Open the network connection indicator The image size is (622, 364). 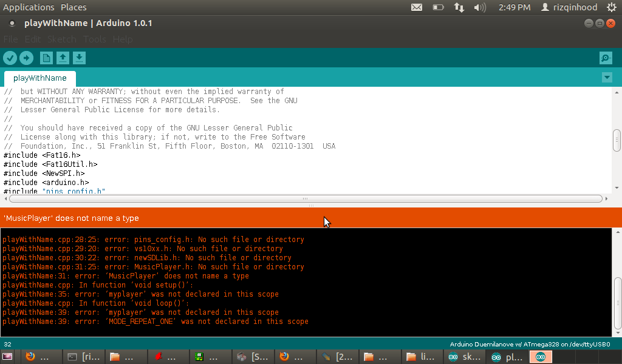tap(459, 7)
